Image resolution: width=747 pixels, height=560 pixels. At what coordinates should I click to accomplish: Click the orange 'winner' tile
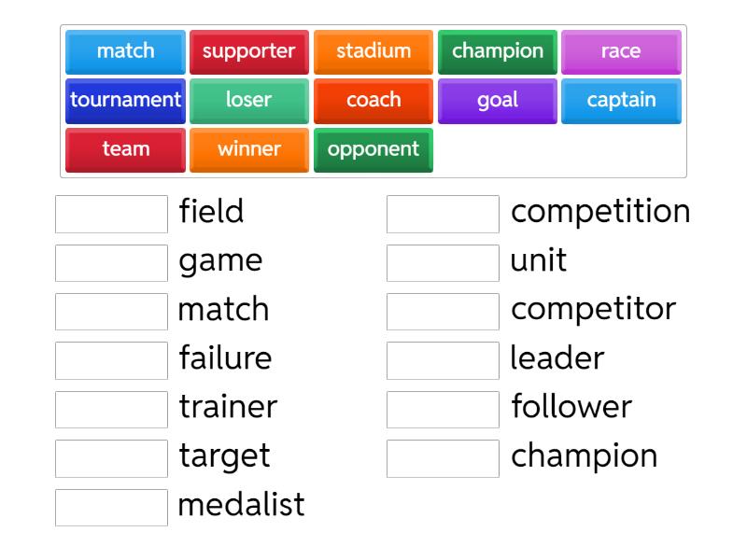click(249, 149)
